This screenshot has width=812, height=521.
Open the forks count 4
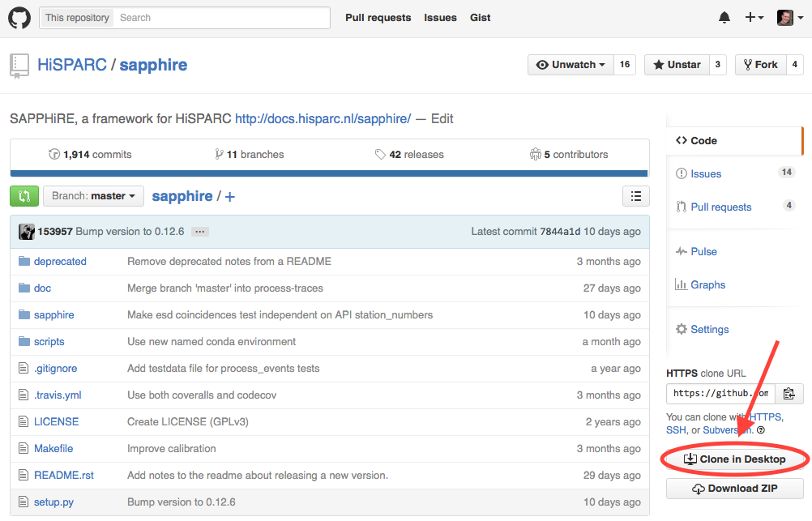pyautogui.click(x=794, y=65)
